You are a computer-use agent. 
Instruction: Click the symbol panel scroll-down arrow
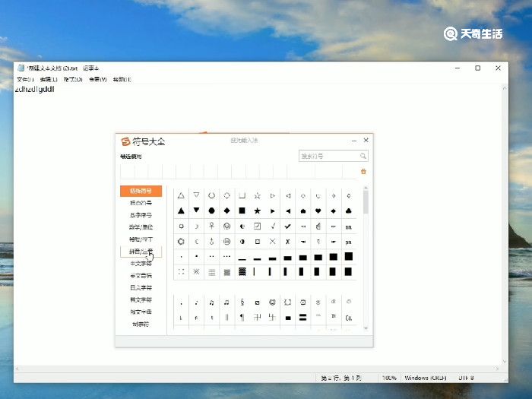366,328
